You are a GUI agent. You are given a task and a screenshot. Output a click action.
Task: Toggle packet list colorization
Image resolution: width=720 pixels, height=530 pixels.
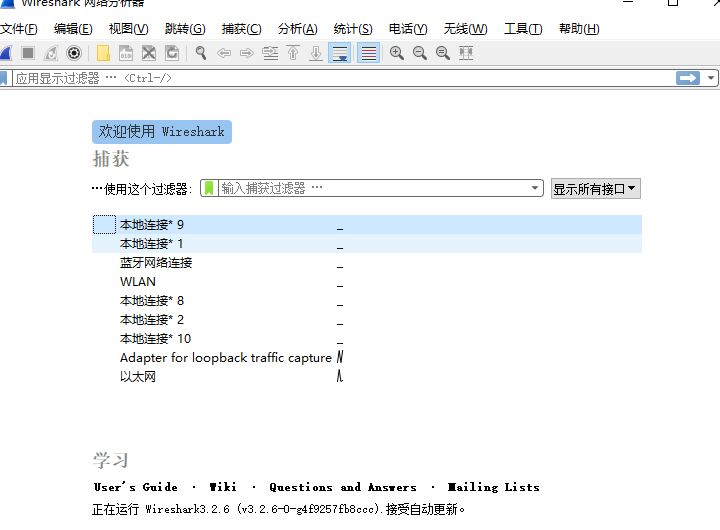368,53
